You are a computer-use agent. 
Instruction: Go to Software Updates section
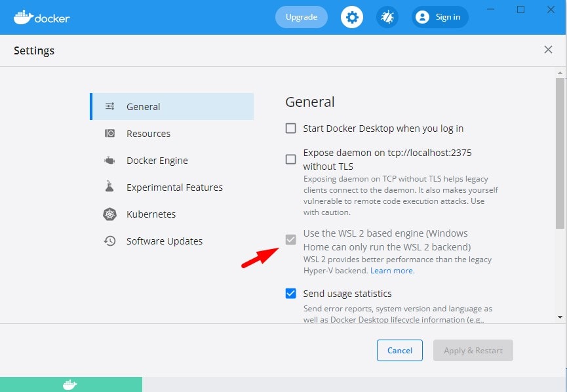[172, 241]
